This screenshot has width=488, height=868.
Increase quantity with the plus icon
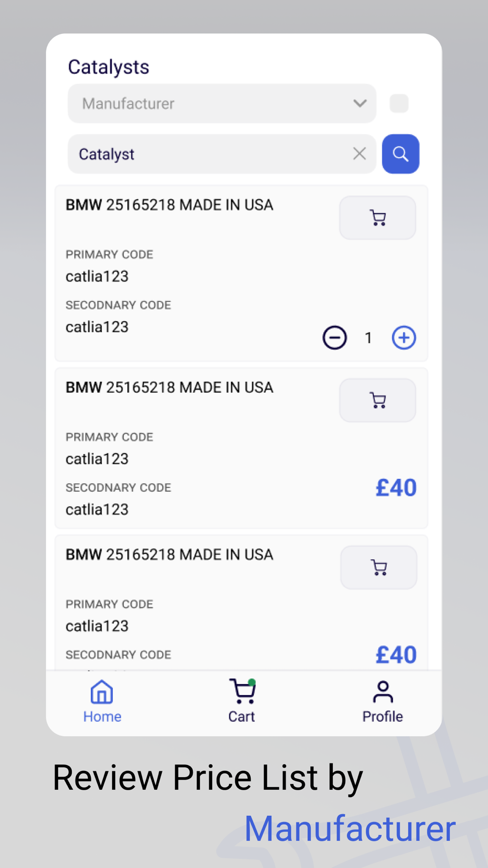[x=404, y=337]
